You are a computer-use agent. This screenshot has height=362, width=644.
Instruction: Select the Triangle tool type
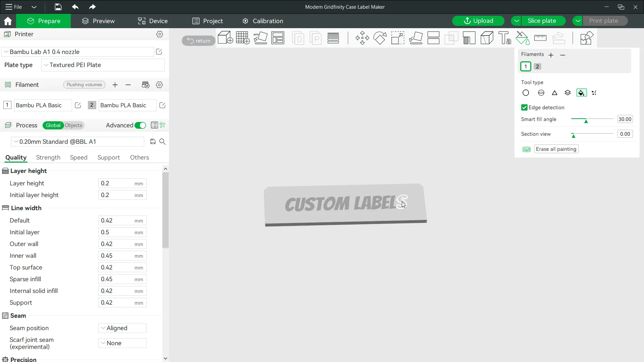click(554, 93)
